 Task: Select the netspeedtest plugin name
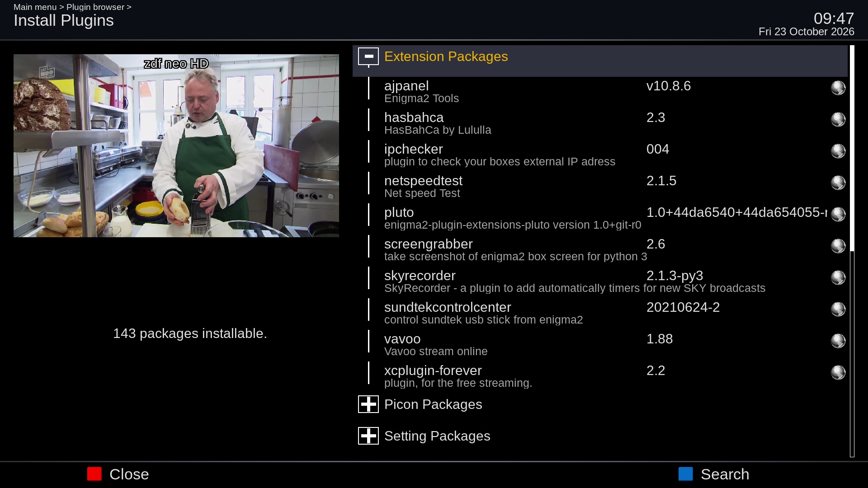(x=423, y=181)
